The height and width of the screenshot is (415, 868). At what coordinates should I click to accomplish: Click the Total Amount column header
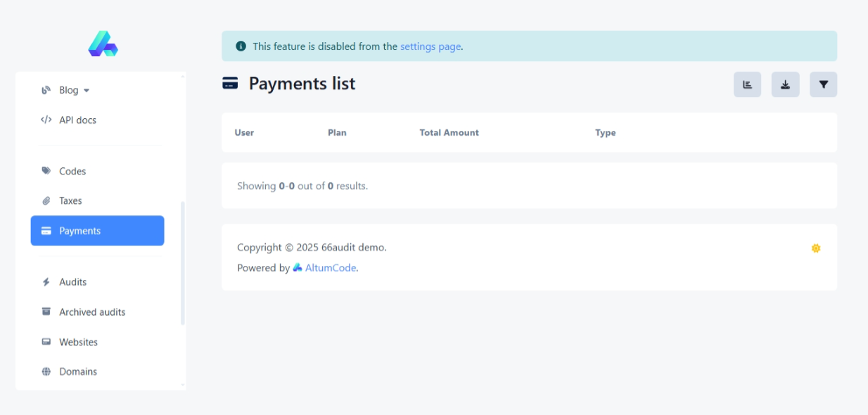tap(449, 133)
